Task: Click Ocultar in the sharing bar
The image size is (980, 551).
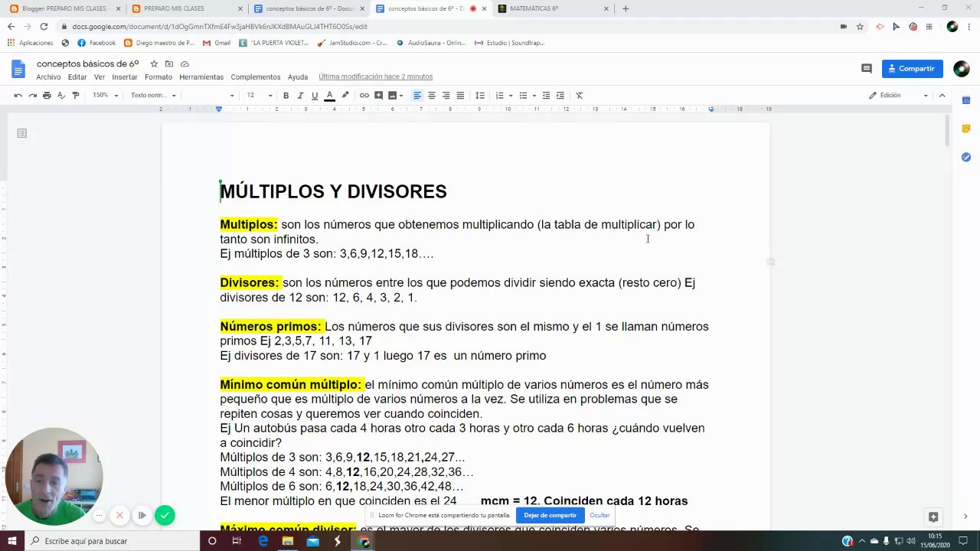Action: [x=599, y=516]
